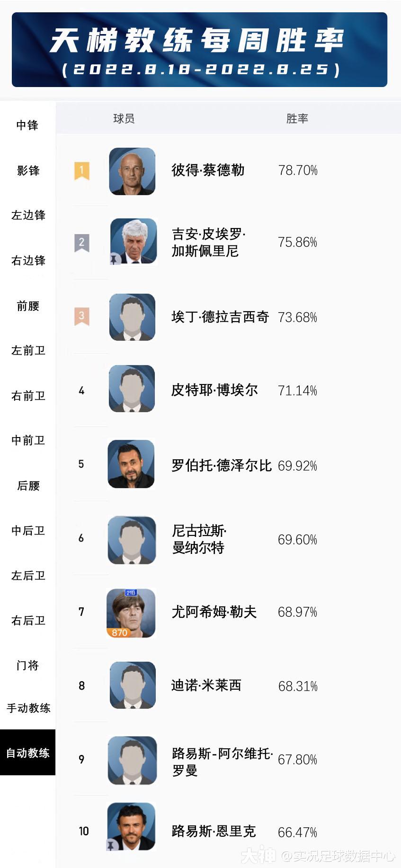Click the gold rank 1 badge

81,170
